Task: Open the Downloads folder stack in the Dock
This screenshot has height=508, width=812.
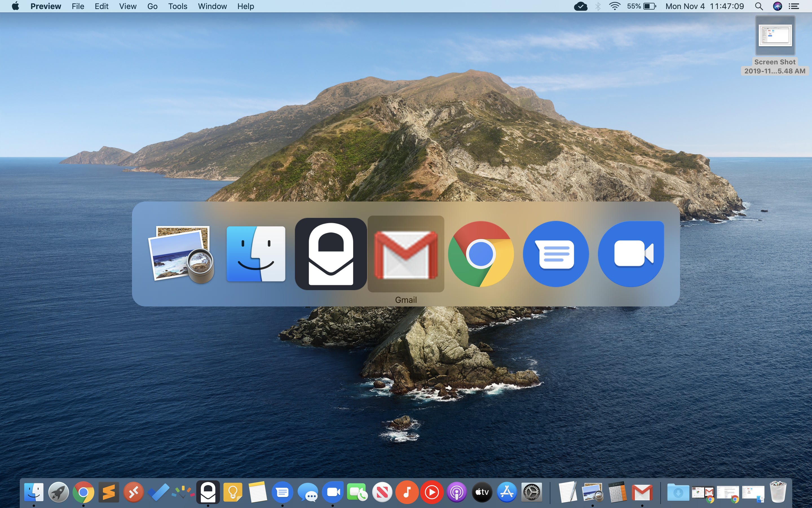Action: tap(678, 492)
